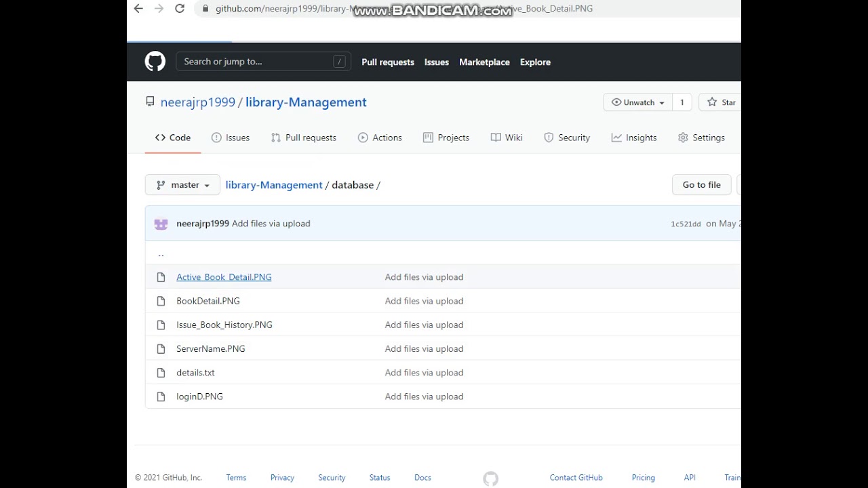Image resolution: width=868 pixels, height=488 pixels.
Task: Click the slash shortcut icon in search box
Action: tap(339, 62)
